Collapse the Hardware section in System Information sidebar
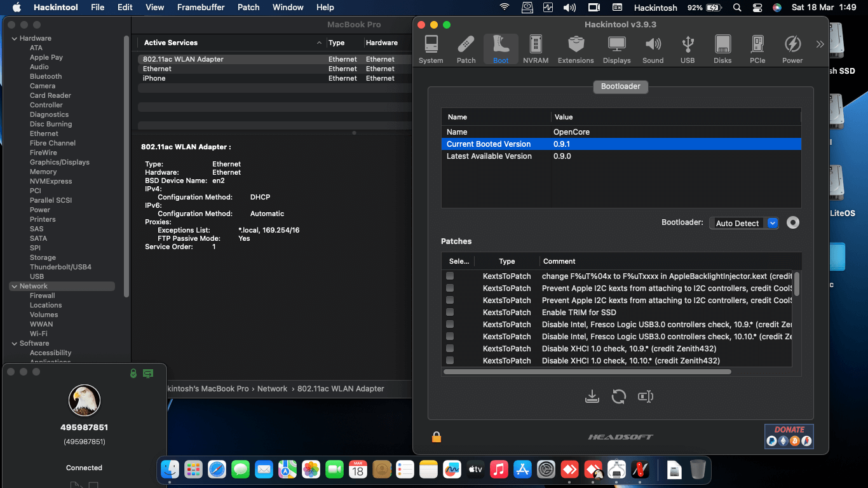This screenshot has width=868, height=488. [14, 38]
